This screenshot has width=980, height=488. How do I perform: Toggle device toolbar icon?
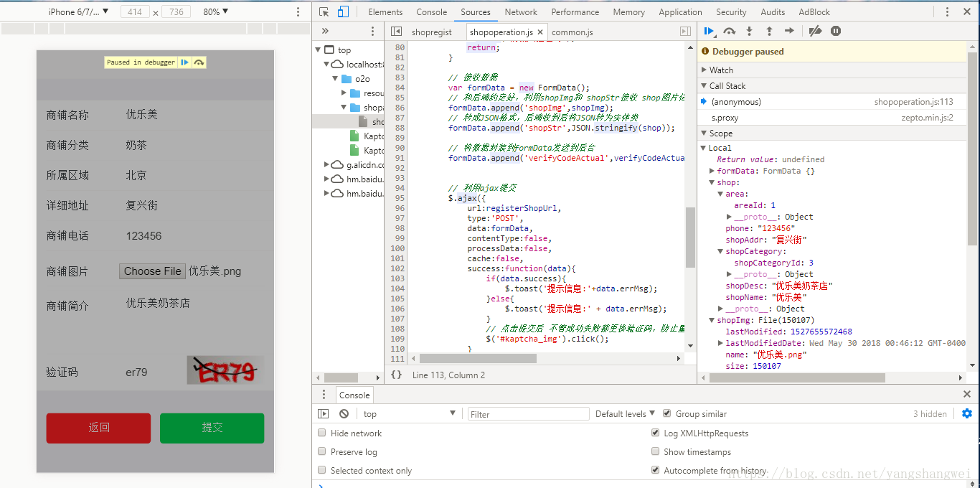[343, 11]
